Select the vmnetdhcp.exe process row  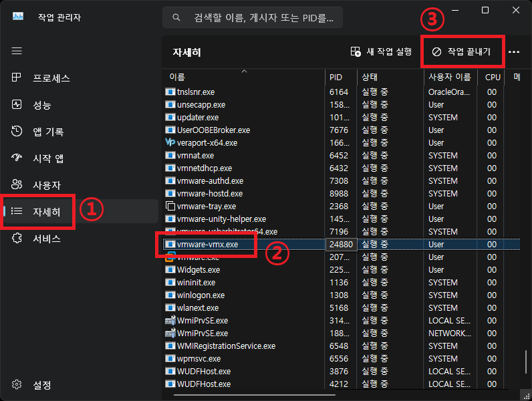pos(342,168)
